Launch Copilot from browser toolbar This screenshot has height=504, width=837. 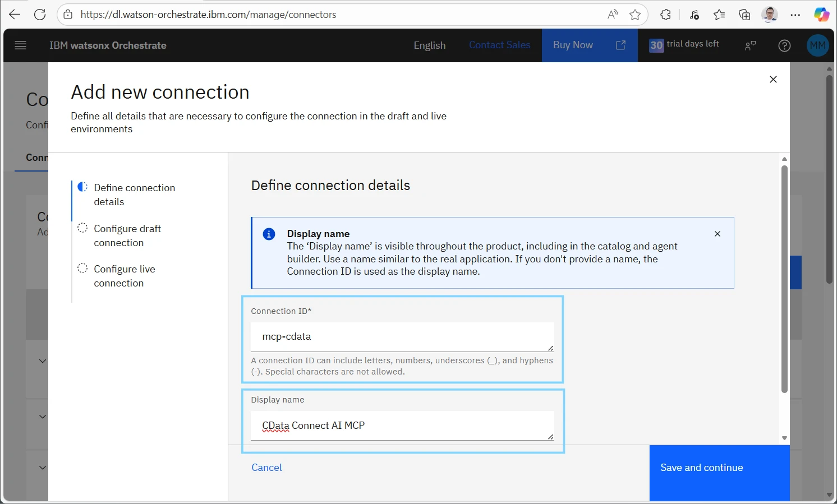(821, 15)
